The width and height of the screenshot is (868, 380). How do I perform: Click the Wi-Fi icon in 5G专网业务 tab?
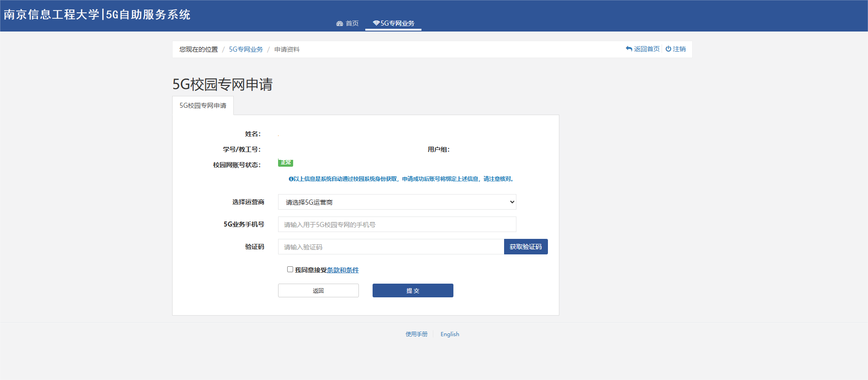[x=376, y=23]
